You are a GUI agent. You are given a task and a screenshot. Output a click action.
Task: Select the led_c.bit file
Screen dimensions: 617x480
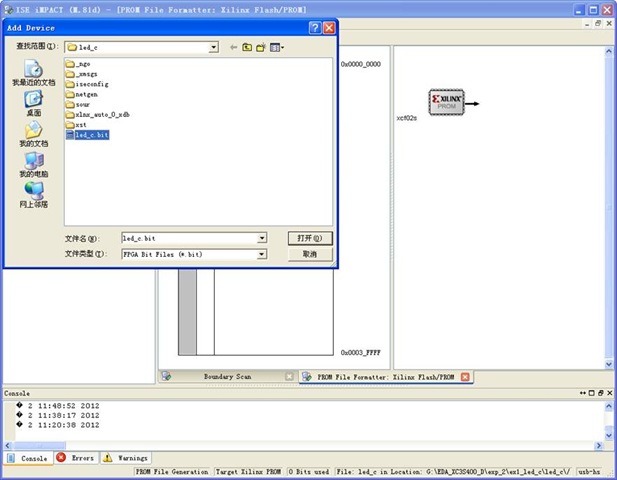click(x=91, y=135)
